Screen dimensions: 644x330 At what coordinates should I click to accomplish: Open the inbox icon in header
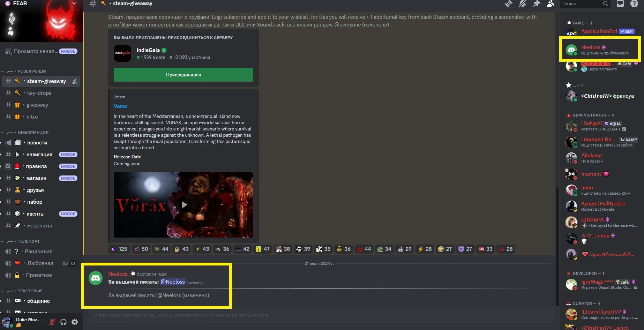(x=620, y=4)
